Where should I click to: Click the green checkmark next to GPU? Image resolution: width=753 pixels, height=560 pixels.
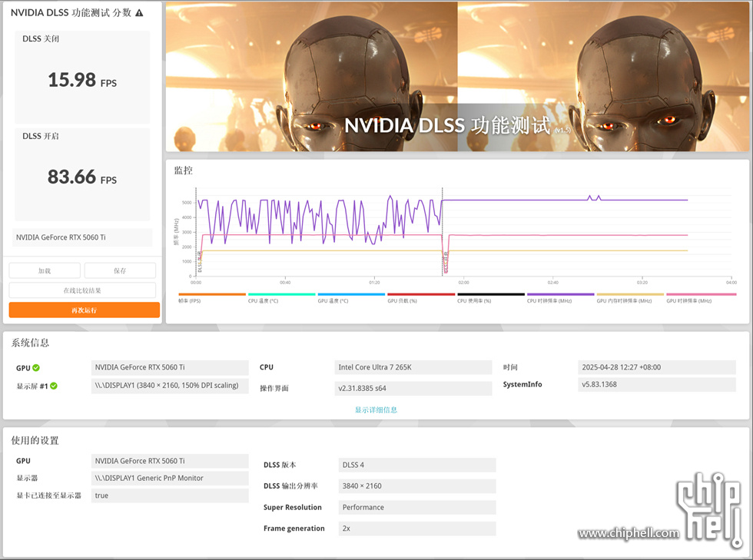point(36,368)
